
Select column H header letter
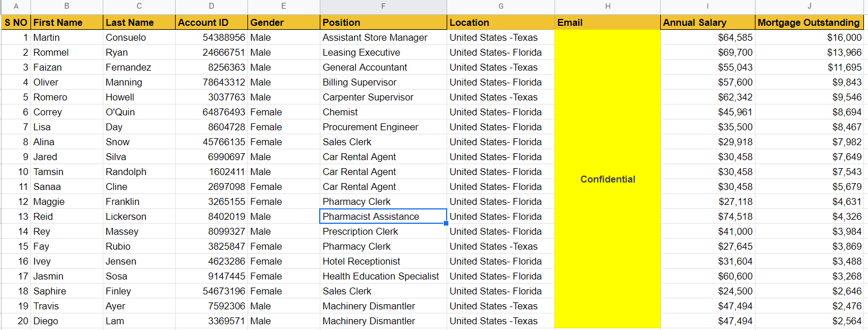[x=607, y=6]
